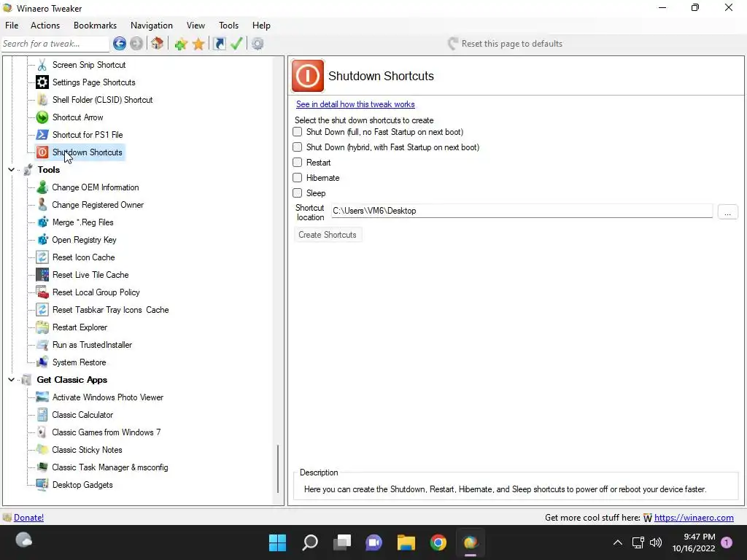Open the View menu
This screenshot has height=560, width=747.
[196, 26]
